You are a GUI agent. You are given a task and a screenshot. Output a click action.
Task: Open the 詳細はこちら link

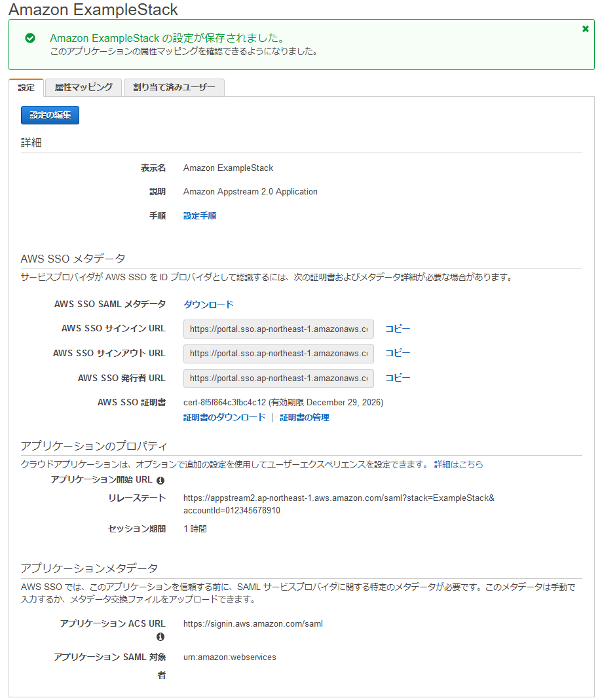pos(459,464)
